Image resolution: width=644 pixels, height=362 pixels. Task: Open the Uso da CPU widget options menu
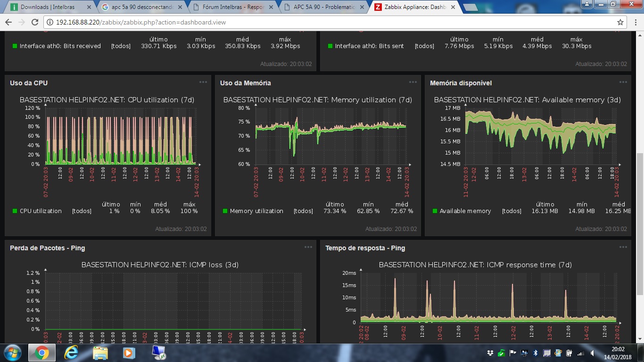203,82
